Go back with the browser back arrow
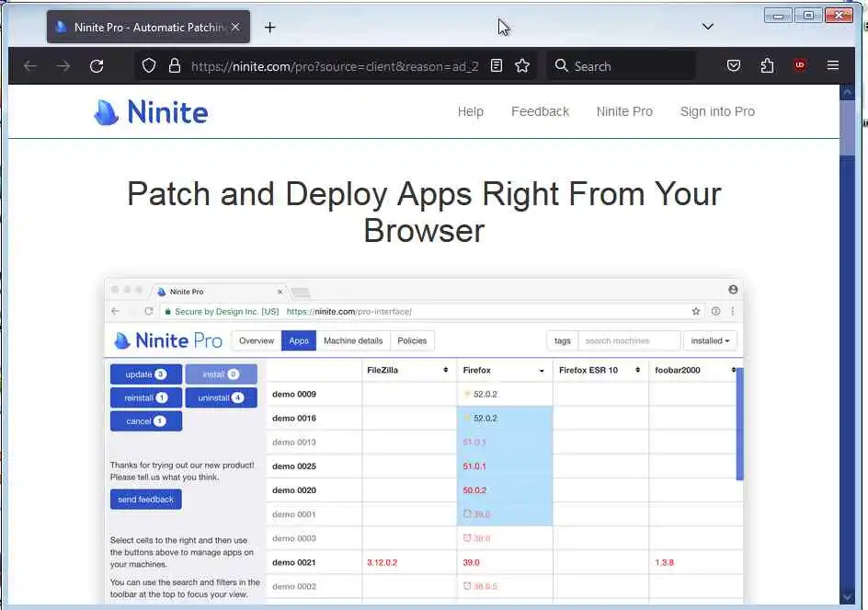Image resolution: width=868 pixels, height=610 pixels. (x=30, y=66)
